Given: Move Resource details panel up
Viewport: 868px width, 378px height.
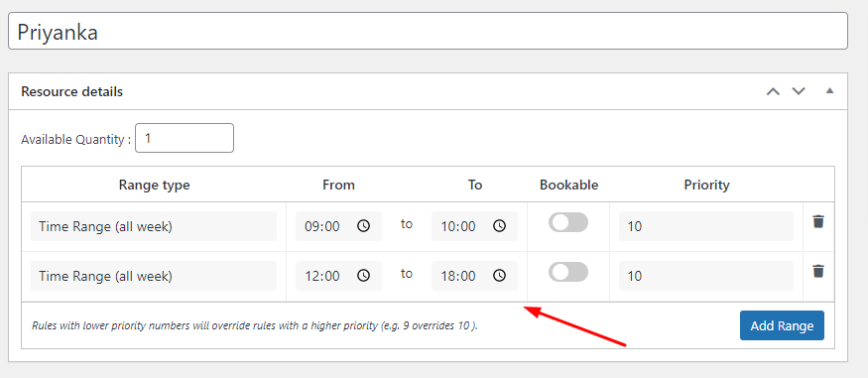Looking at the screenshot, I should [773, 91].
